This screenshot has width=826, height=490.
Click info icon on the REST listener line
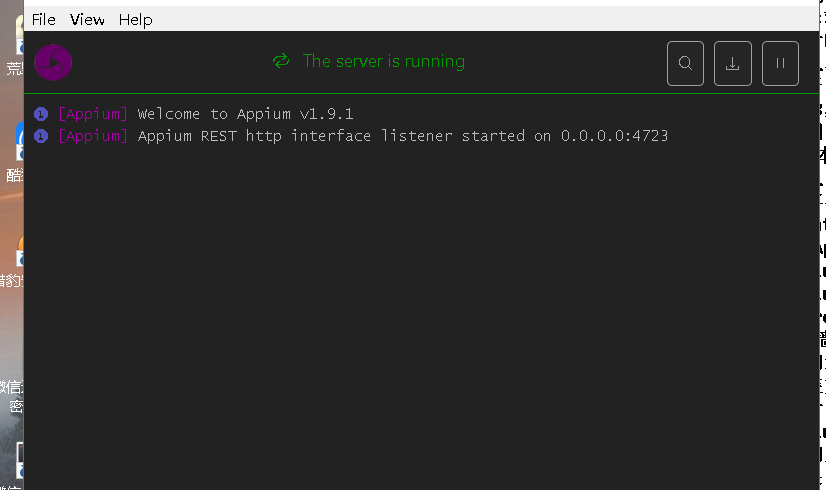[41, 136]
